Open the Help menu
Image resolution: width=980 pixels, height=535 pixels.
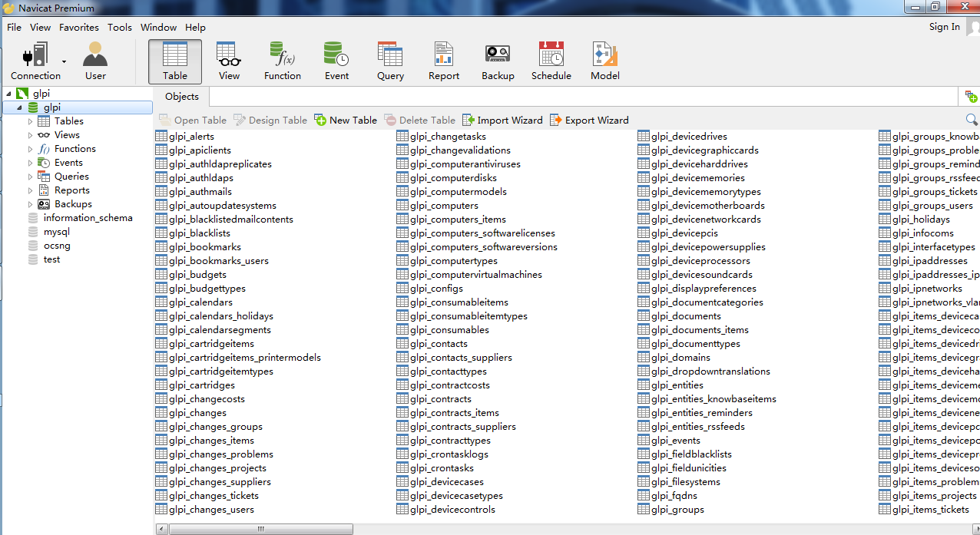tap(195, 27)
